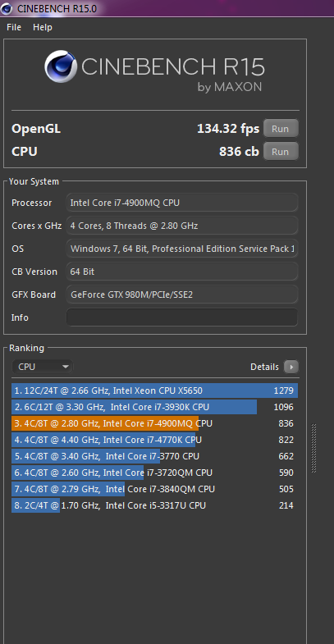
Task: Click the 214 score value
Action: click(286, 505)
